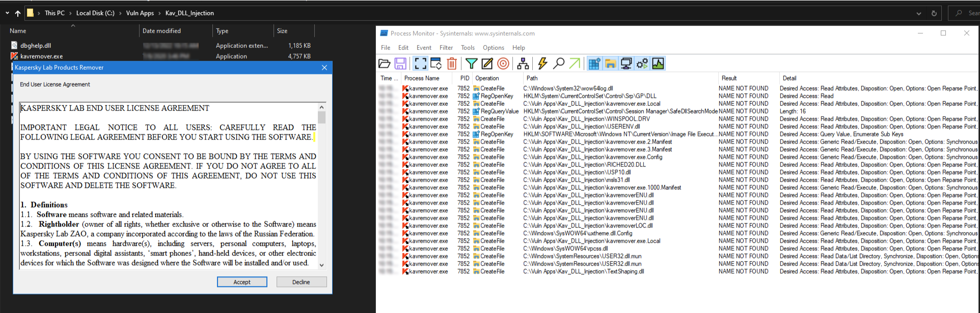
Task: Click the lightning bolt icon in Process Monitor
Action: (542, 64)
